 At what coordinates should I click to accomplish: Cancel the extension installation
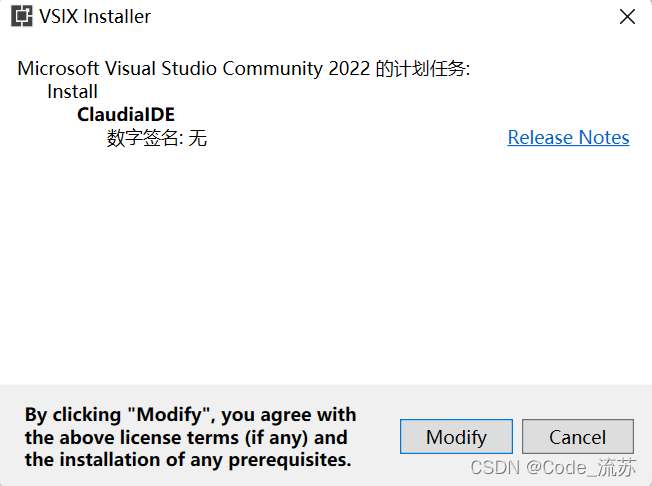coord(578,437)
